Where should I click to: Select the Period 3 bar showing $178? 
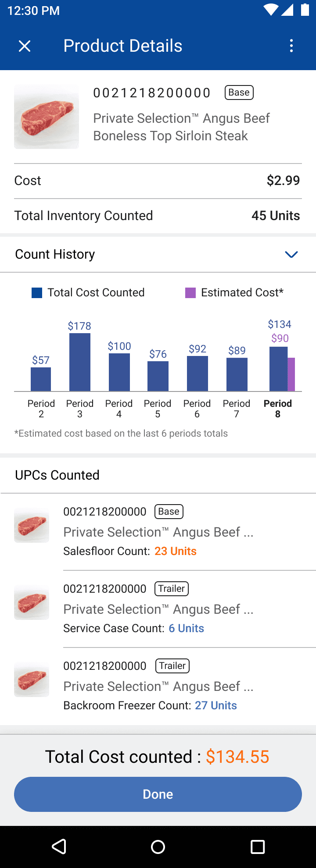coord(80,362)
